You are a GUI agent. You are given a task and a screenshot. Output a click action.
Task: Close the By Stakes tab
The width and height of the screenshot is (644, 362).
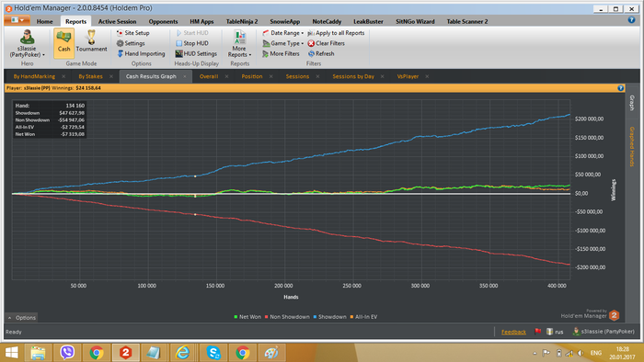pos(111,76)
